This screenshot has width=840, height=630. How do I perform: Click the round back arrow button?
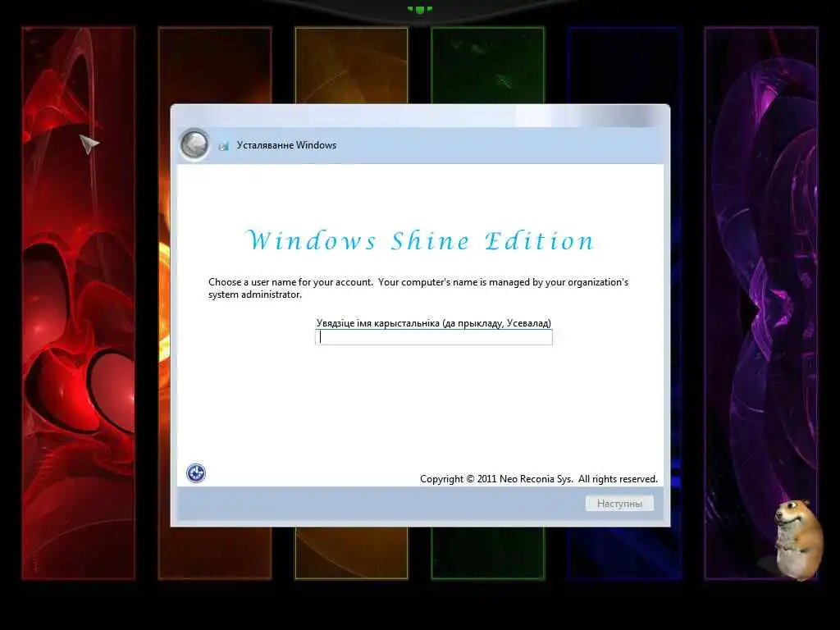(x=194, y=144)
